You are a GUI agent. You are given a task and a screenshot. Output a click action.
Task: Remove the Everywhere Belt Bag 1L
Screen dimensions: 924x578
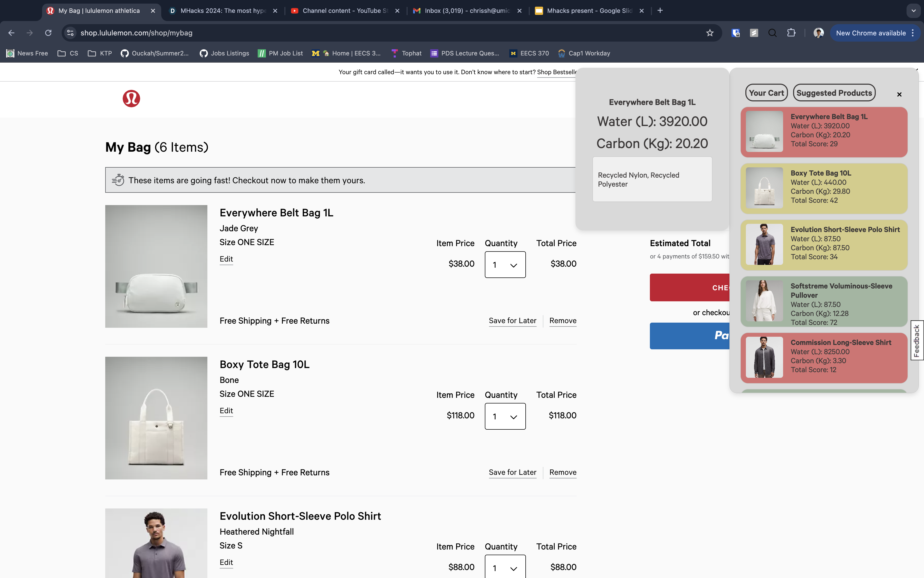pos(563,321)
